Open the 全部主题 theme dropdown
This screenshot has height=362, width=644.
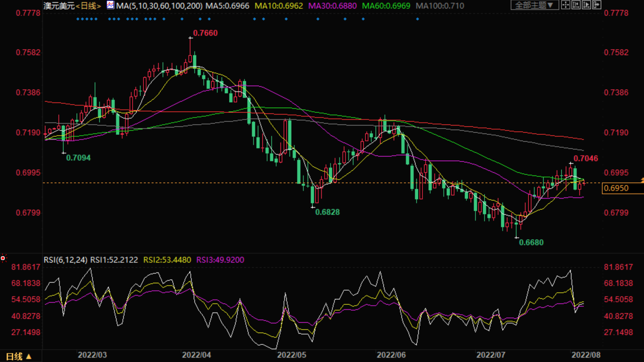point(534,5)
